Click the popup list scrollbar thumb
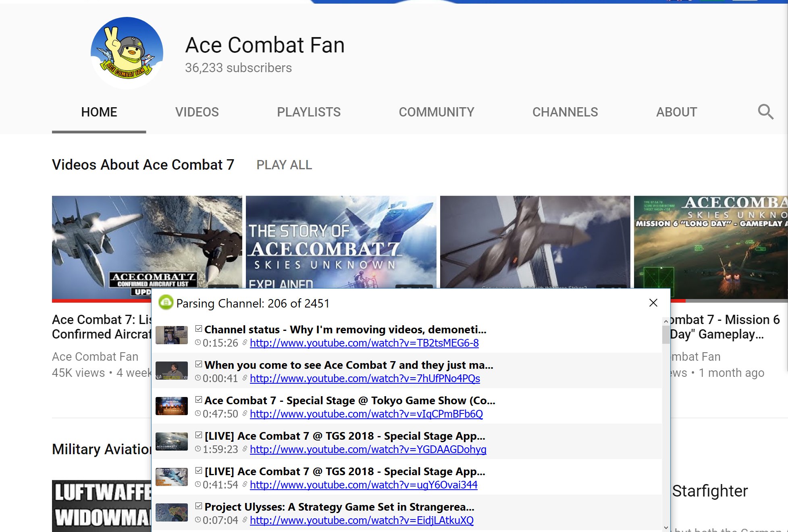 point(666,335)
